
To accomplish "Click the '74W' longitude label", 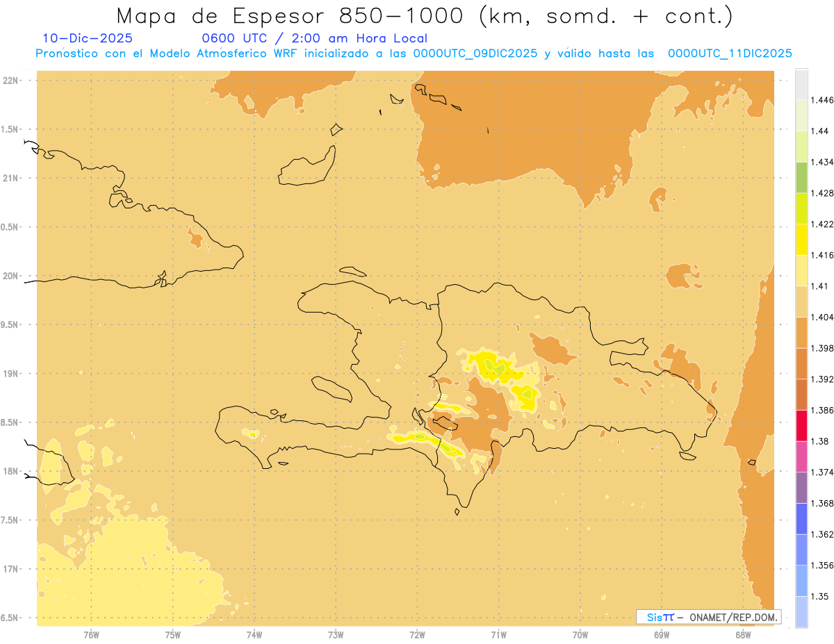I will point(254,634).
